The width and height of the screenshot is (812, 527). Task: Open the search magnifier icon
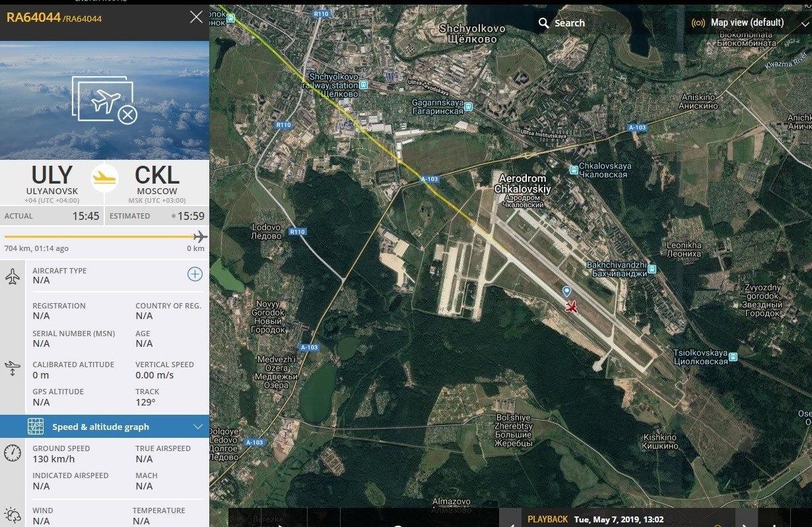pos(544,23)
